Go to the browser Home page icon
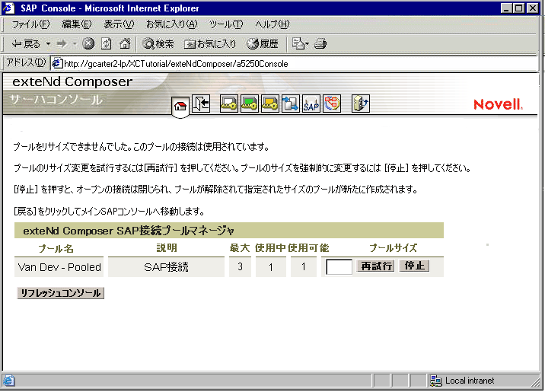The width and height of the screenshot is (545, 392). (x=125, y=44)
